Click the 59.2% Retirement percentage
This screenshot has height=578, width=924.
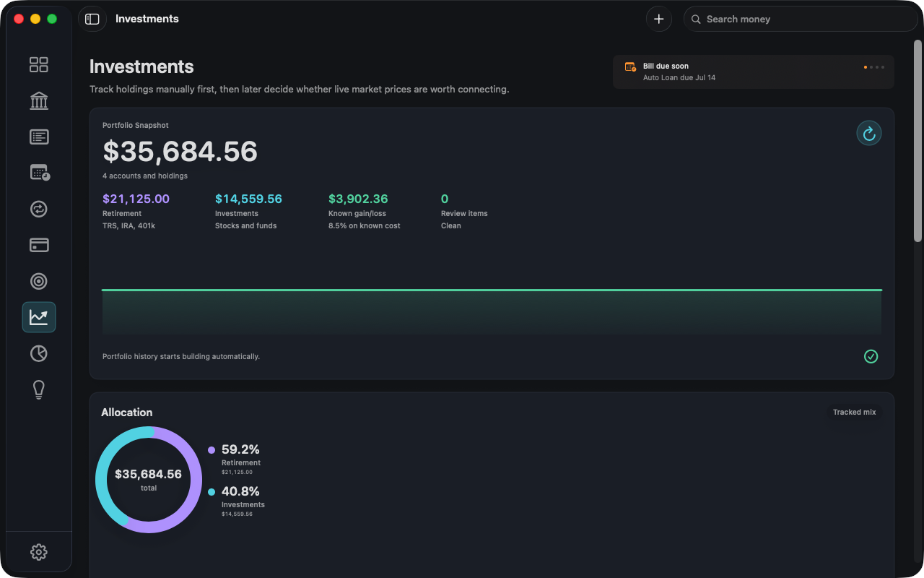tap(240, 449)
